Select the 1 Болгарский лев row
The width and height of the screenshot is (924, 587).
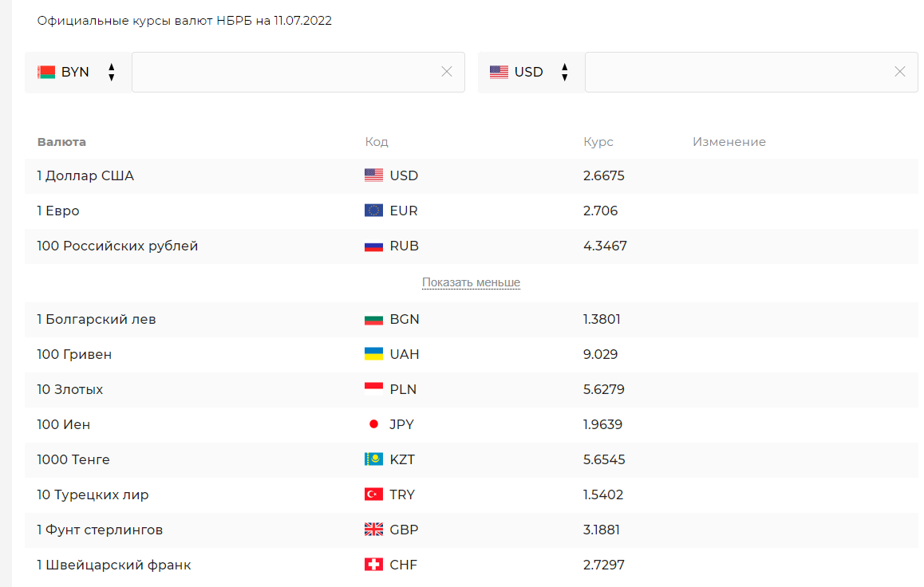click(x=97, y=319)
